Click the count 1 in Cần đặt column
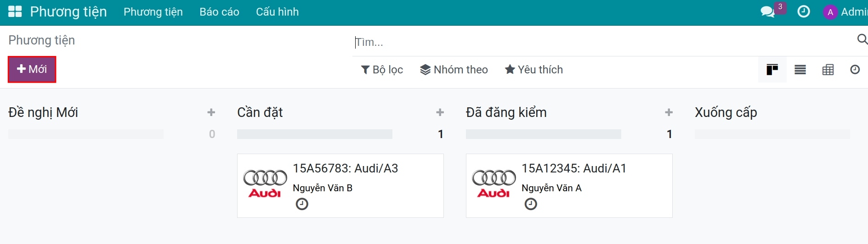868x244 pixels. pyautogui.click(x=441, y=134)
